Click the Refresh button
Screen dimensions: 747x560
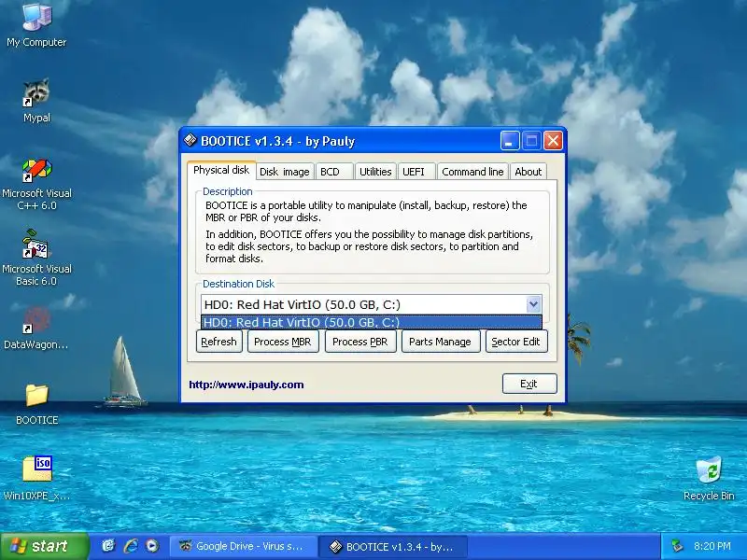(x=219, y=342)
